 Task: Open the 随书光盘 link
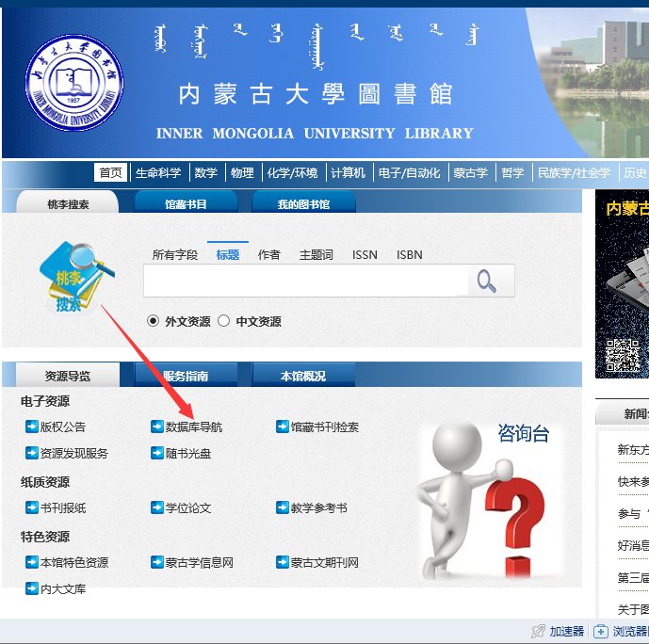click(188, 453)
